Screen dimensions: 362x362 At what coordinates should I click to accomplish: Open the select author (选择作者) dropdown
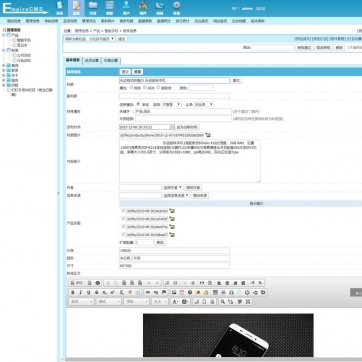tap(173, 187)
